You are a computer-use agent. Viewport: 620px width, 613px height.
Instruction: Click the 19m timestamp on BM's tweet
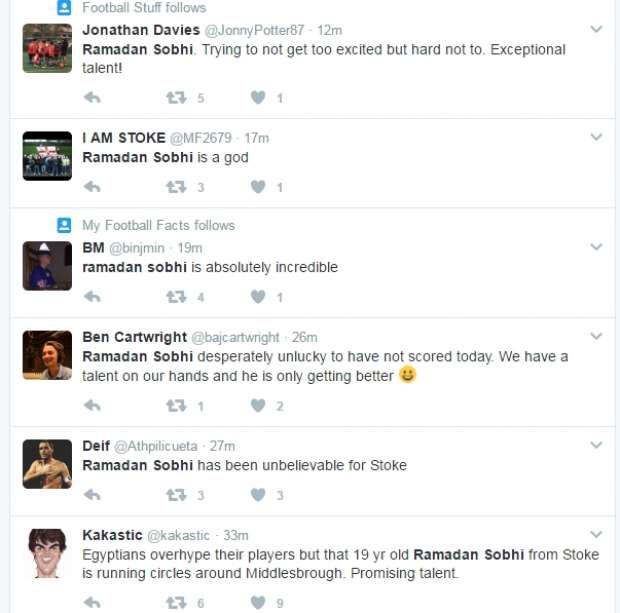click(x=189, y=248)
